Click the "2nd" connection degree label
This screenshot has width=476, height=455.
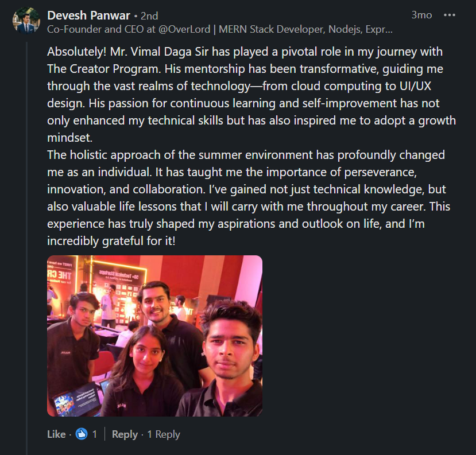(149, 15)
